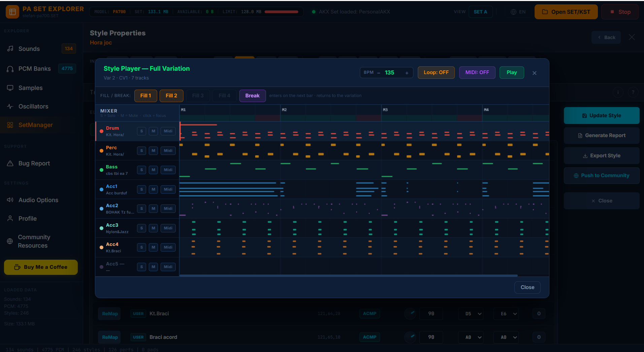Play the style variation
The width and height of the screenshot is (644, 352).
512,72
